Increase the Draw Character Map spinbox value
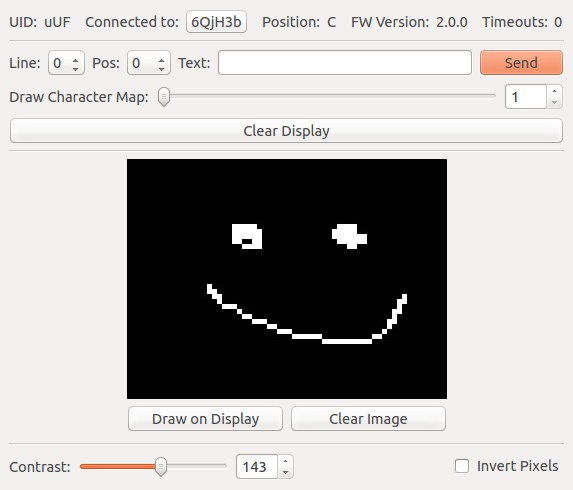The height and width of the screenshot is (490, 573). (554, 91)
